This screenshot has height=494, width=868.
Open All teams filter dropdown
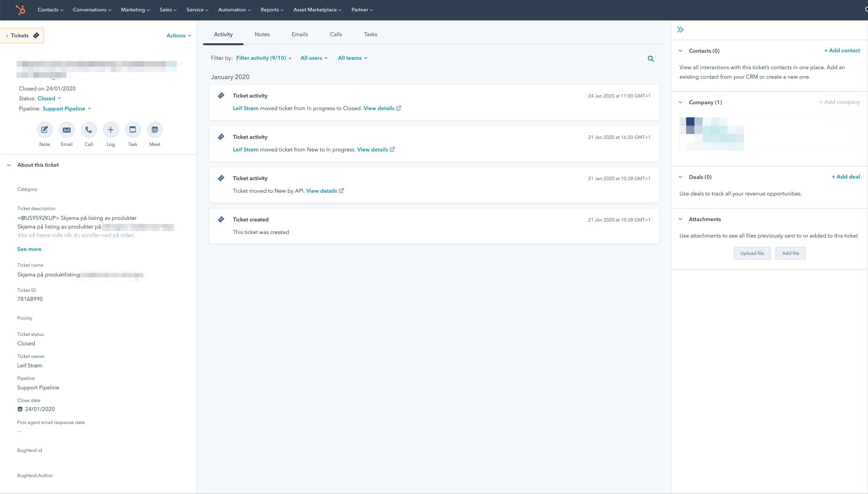[x=353, y=58]
